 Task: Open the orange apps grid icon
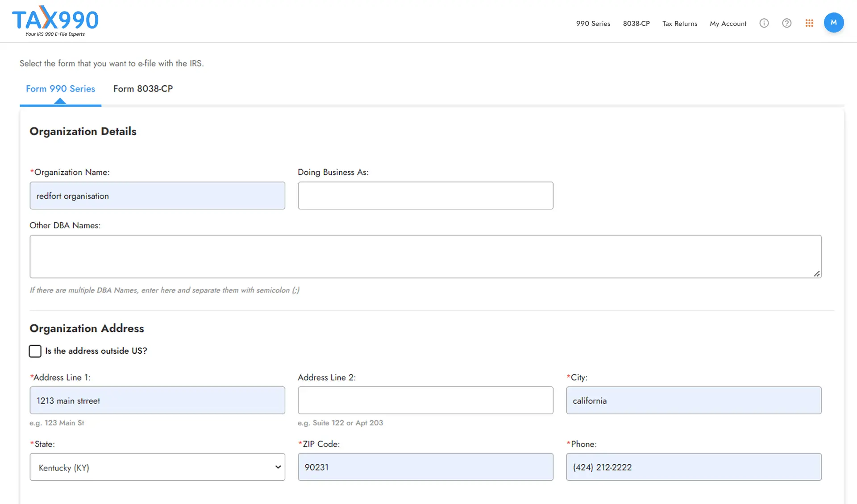809,23
